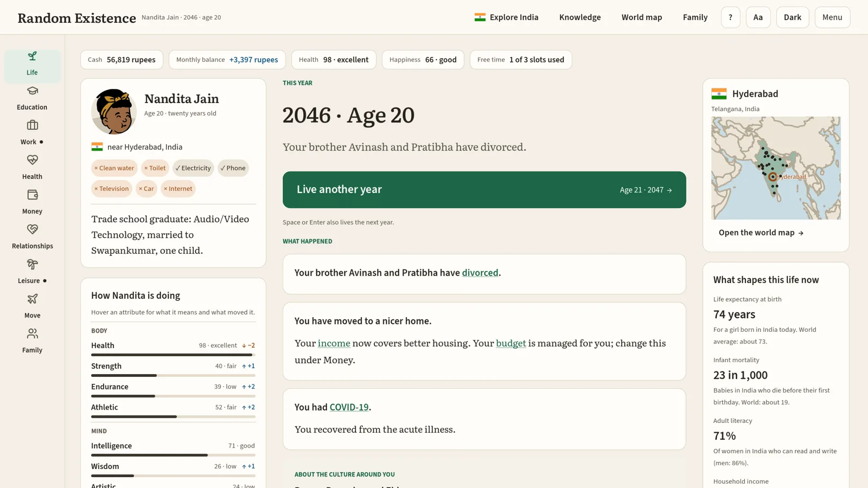
Task: Click the Random Existence title
Action: coord(76,18)
